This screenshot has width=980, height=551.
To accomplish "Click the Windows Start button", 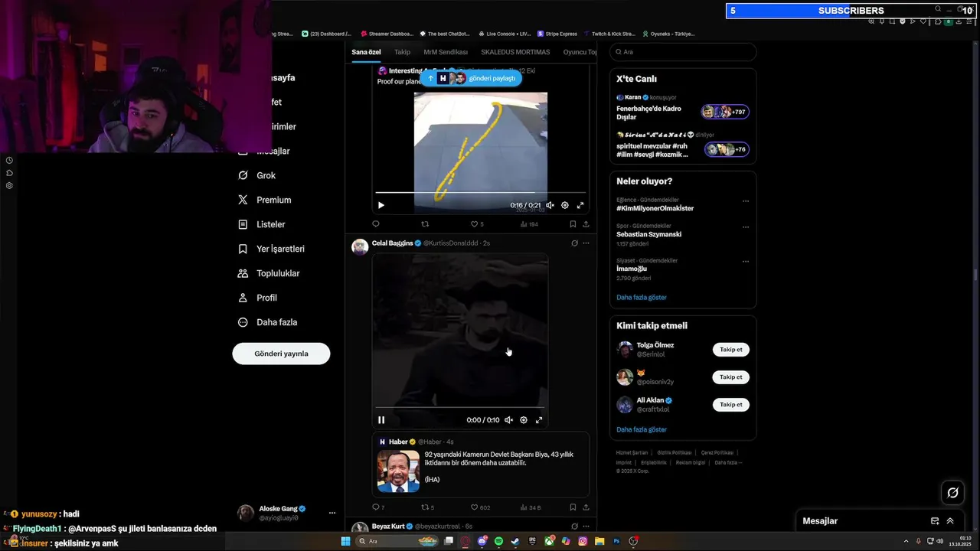I will (x=345, y=541).
